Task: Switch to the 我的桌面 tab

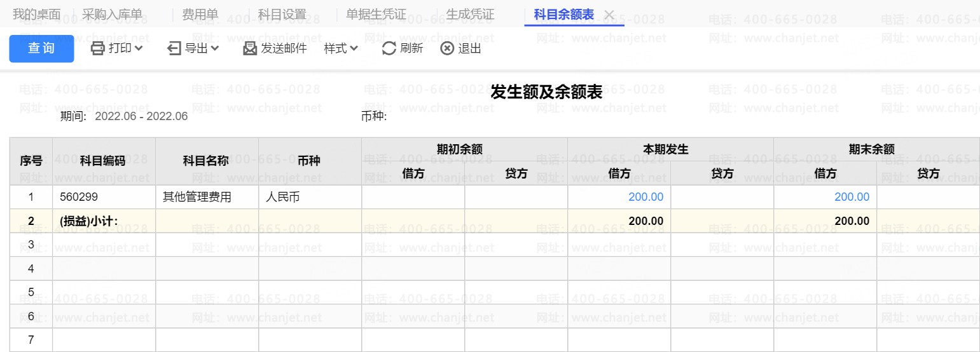Action: pos(37,15)
